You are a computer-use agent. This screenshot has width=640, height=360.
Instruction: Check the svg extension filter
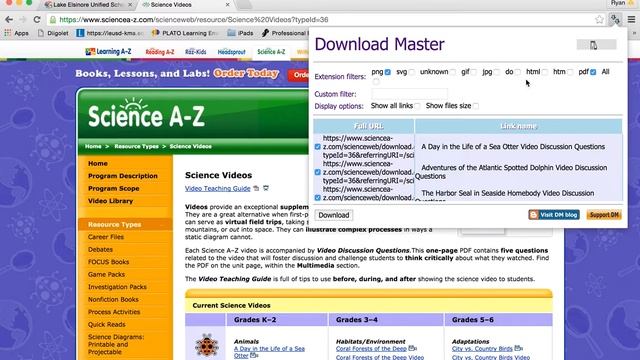click(412, 72)
